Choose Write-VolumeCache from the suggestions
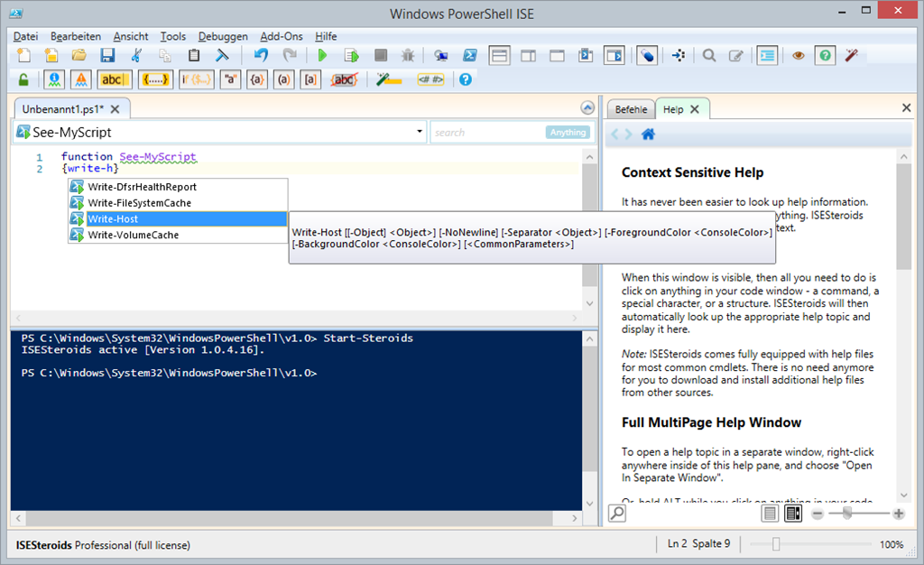Viewport: 924px width, 565px height. click(x=178, y=235)
